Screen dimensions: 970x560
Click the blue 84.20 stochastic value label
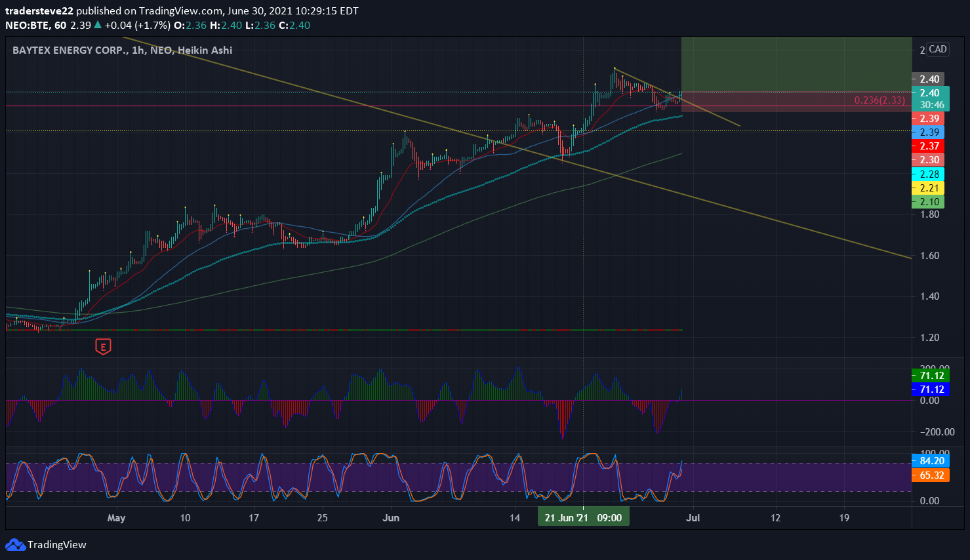click(x=930, y=461)
